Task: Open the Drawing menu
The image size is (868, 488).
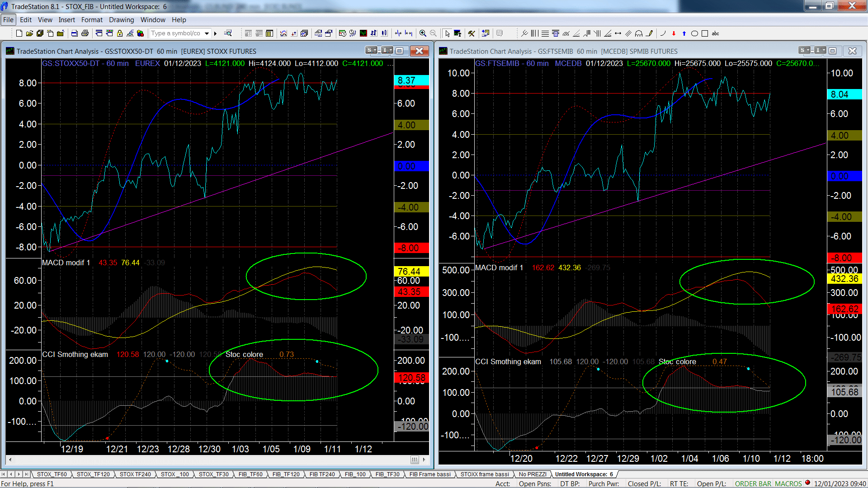Action: coord(121,20)
